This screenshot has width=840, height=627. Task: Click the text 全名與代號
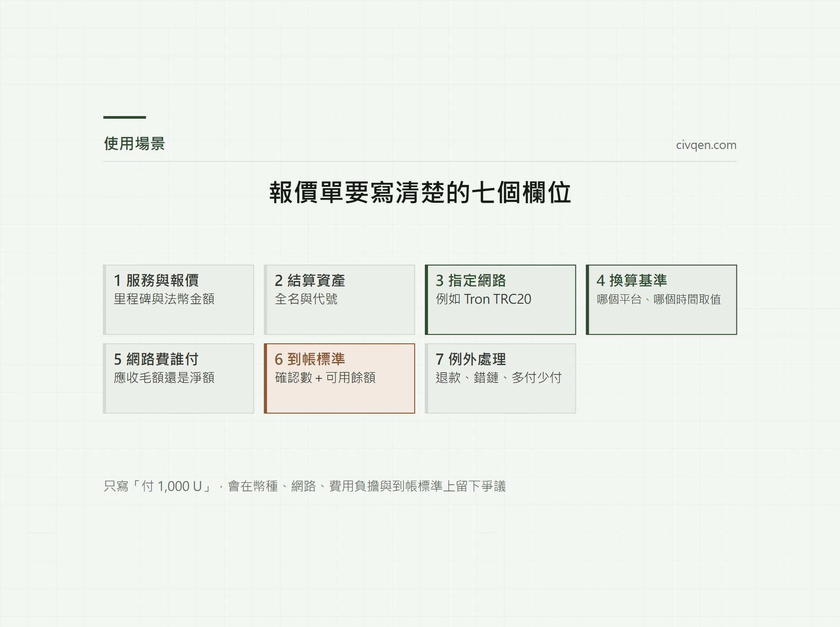click(306, 299)
